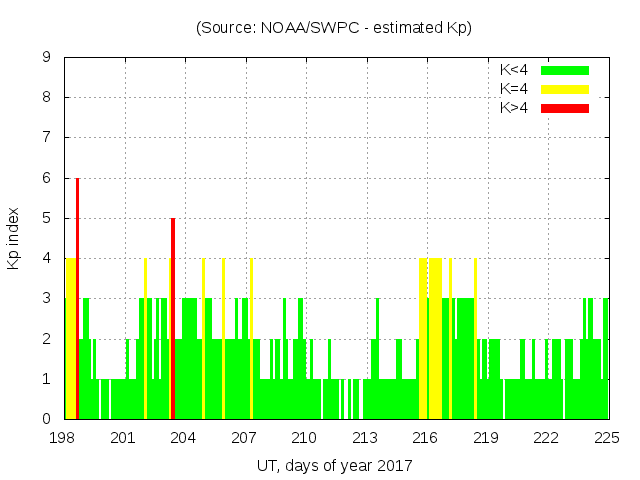The height and width of the screenshot is (480, 640).
Task: Select the 210 tick on the x-axis
Action: [x=305, y=438]
